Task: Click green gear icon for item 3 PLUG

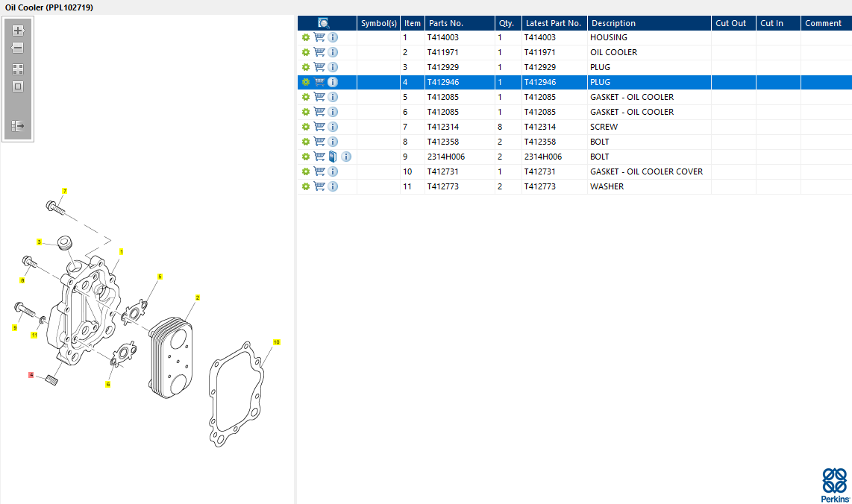Action: tap(306, 67)
